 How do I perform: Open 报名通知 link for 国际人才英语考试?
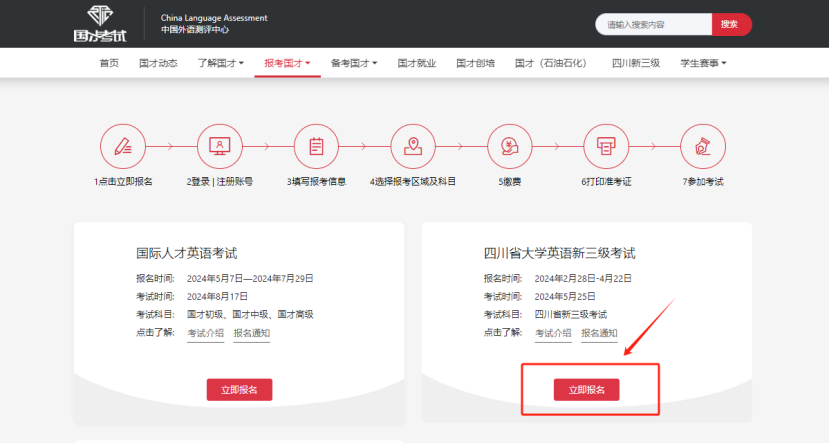pos(251,333)
